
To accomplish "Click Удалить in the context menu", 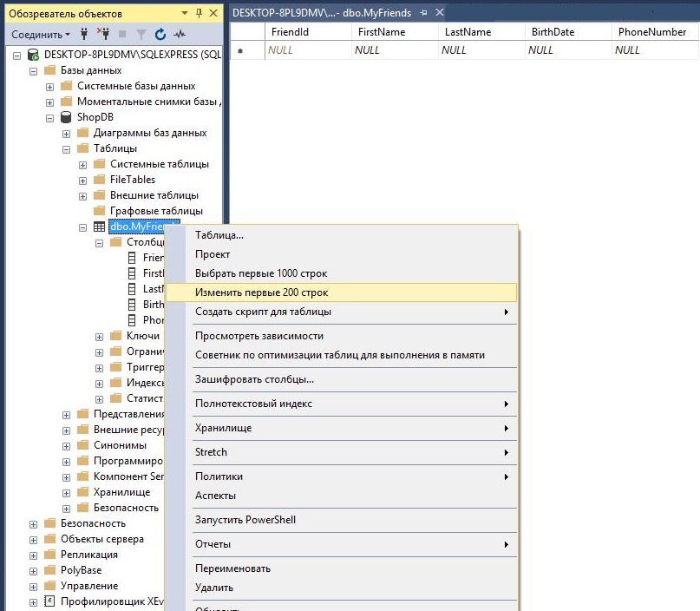I will pos(214,588).
